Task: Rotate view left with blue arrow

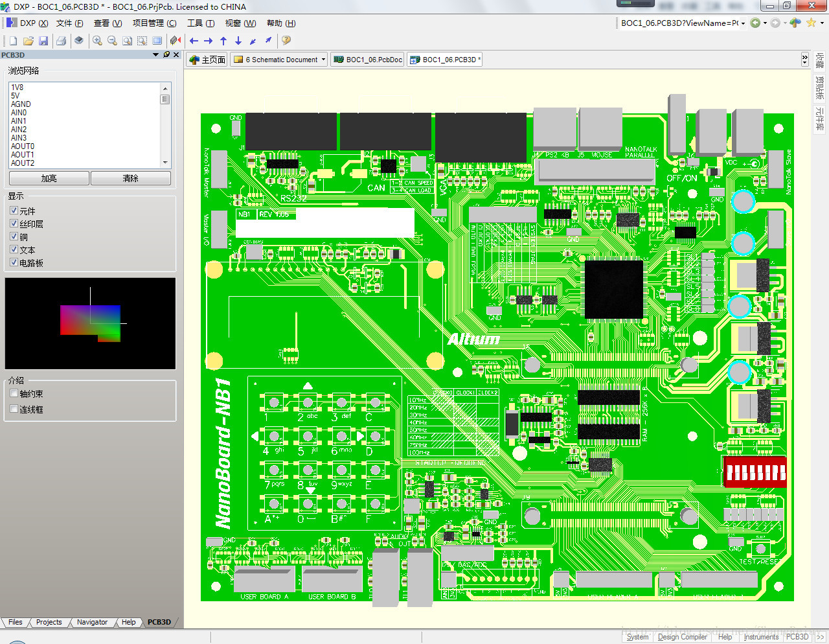Action: point(194,41)
